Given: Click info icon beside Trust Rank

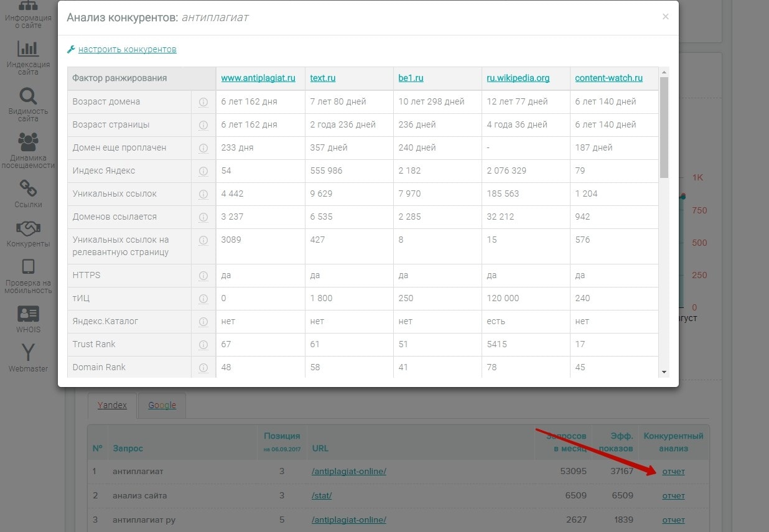Looking at the screenshot, I should click(x=203, y=345).
